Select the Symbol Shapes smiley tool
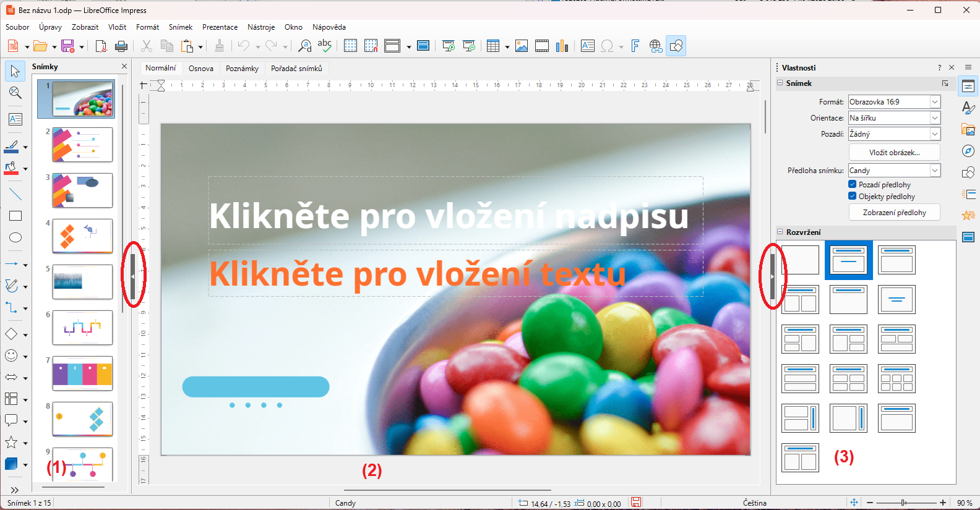The image size is (980, 510). [11, 355]
